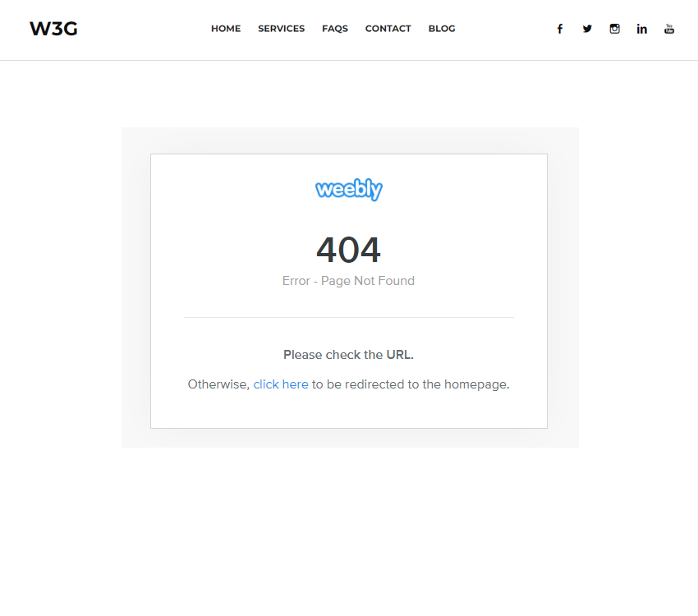Image resolution: width=698 pixels, height=616 pixels.
Task: Navigate to the CONTACT page
Action: pyautogui.click(x=388, y=29)
